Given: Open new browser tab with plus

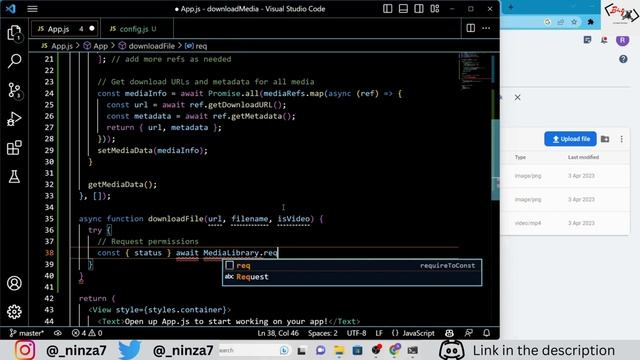Looking at the screenshot, I should click(511, 7).
